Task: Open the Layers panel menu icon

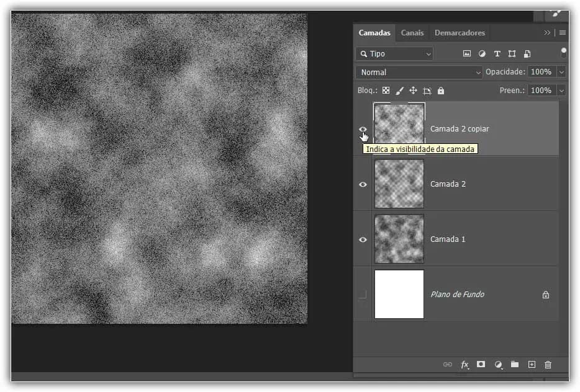Action: (562, 32)
